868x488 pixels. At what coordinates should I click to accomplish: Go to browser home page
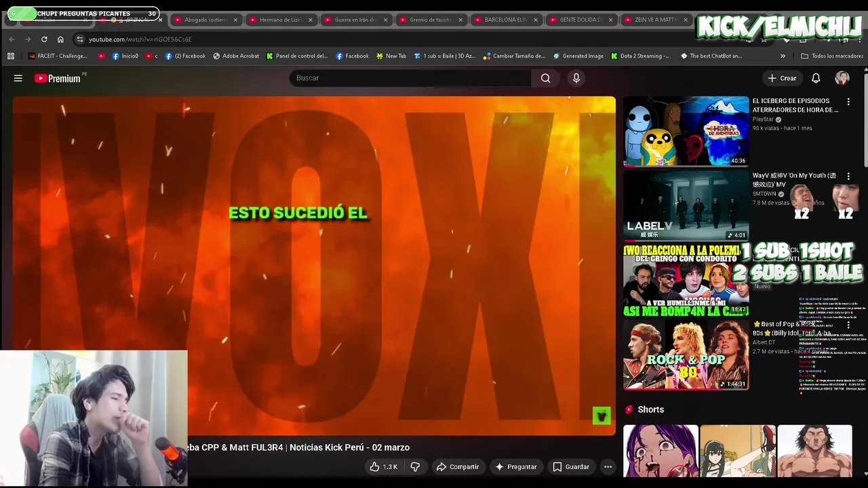[x=60, y=39]
